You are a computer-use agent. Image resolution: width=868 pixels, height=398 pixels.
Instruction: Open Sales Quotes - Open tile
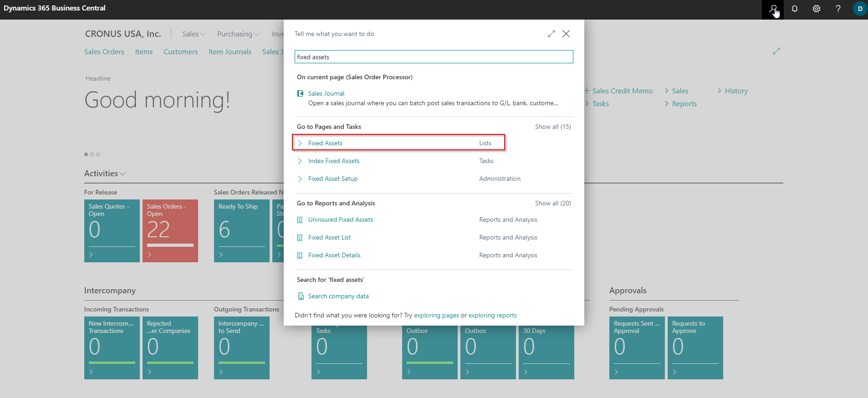pos(112,231)
